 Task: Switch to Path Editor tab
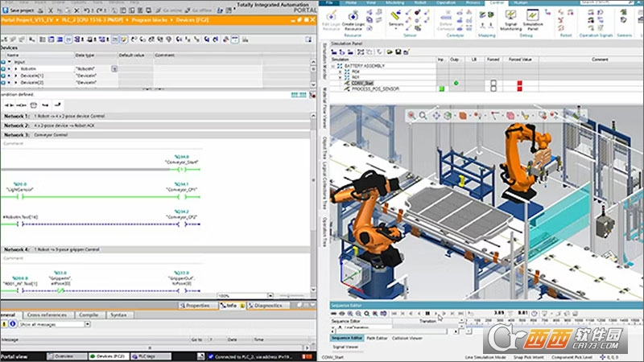377,338
